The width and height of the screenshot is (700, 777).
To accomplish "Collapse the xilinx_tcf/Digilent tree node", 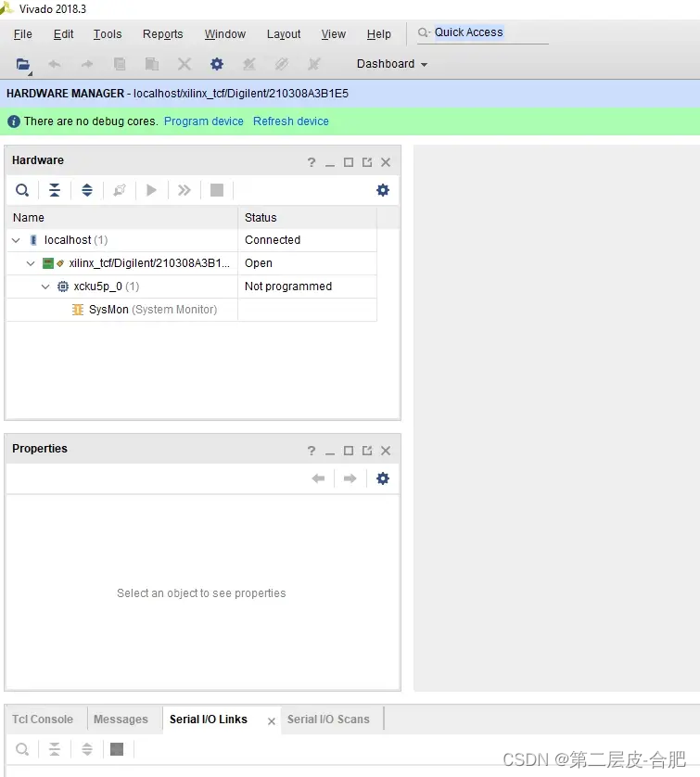I will [x=31, y=263].
